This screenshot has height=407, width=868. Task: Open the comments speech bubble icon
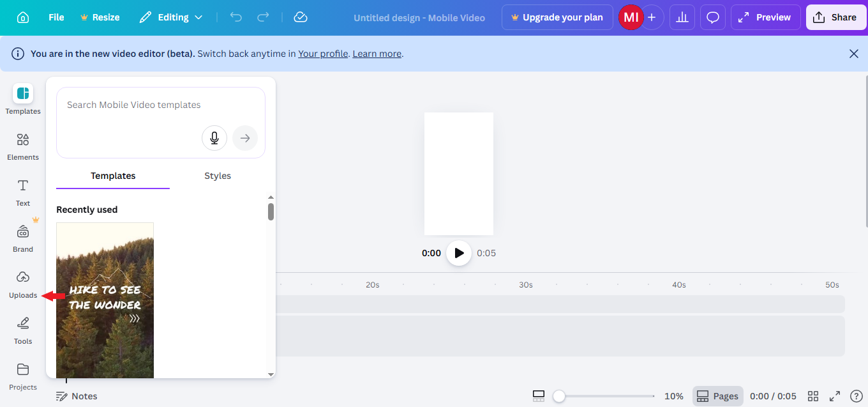coord(713,17)
